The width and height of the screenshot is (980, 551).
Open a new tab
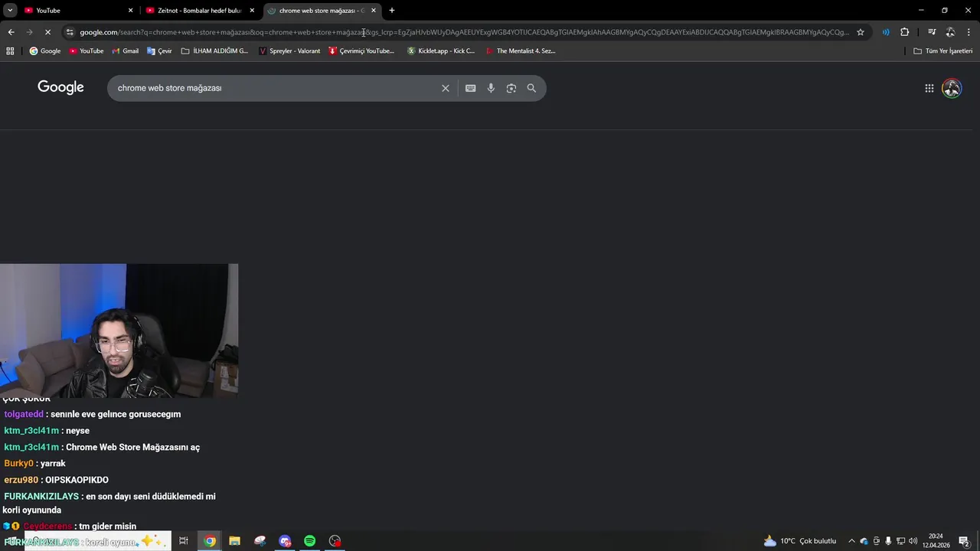click(x=392, y=11)
